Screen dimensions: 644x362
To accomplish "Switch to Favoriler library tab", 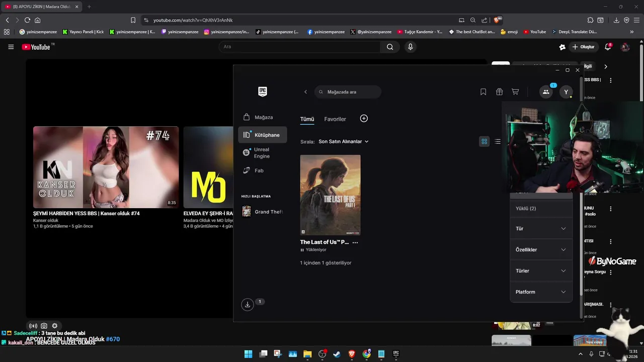I will (x=335, y=119).
